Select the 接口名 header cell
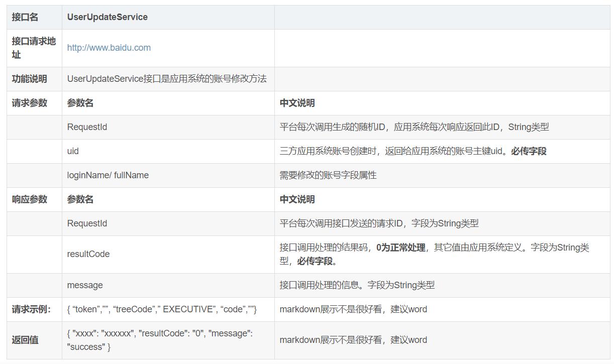This screenshot has height=364, width=614. click(x=25, y=17)
